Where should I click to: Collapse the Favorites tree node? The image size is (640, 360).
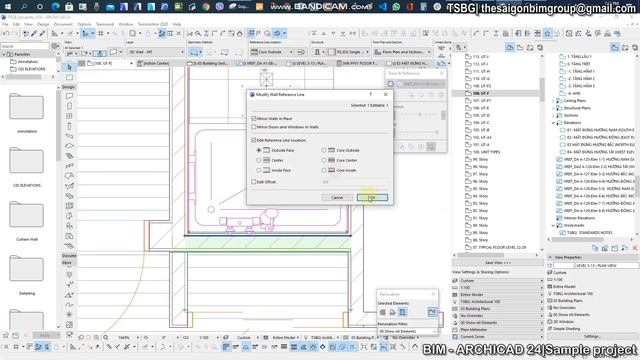coord(4,54)
